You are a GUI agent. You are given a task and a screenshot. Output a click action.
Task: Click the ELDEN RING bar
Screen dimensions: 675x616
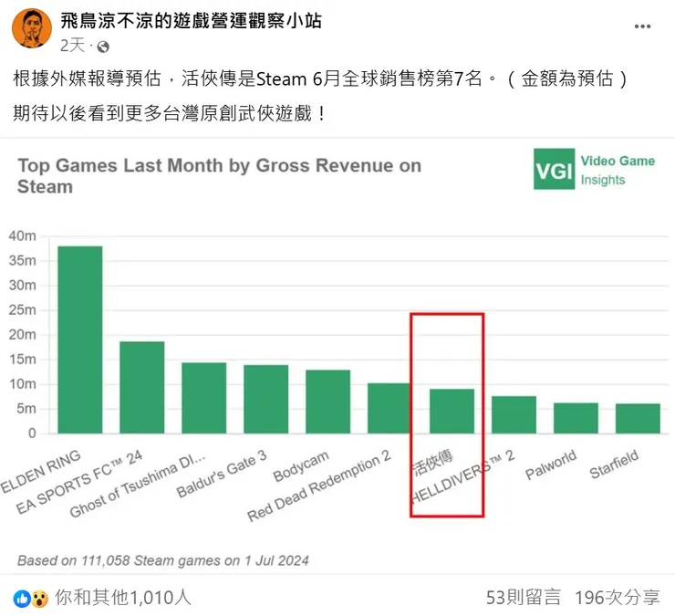80,339
